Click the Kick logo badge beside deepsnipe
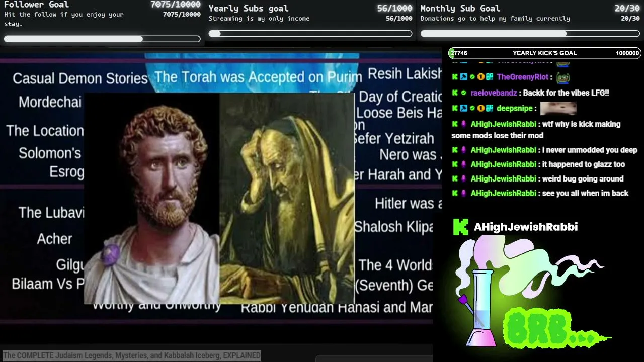This screenshot has width=644, height=362. [455, 108]
